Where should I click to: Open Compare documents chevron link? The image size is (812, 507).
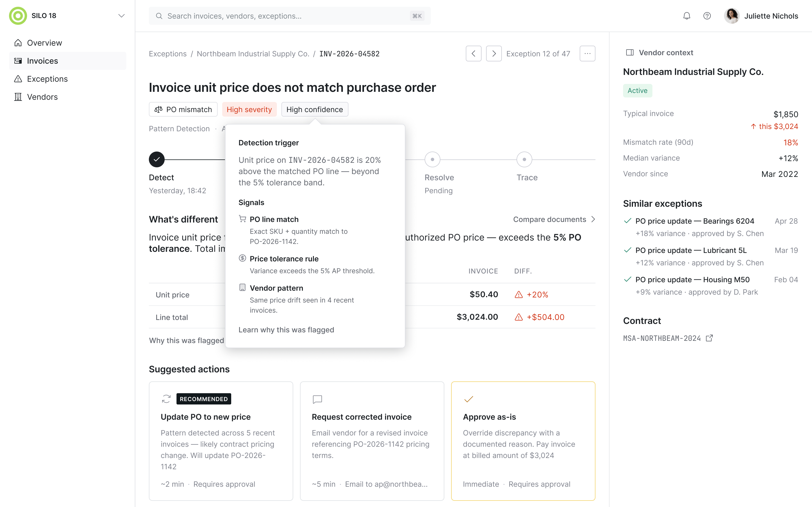(554, 219)
